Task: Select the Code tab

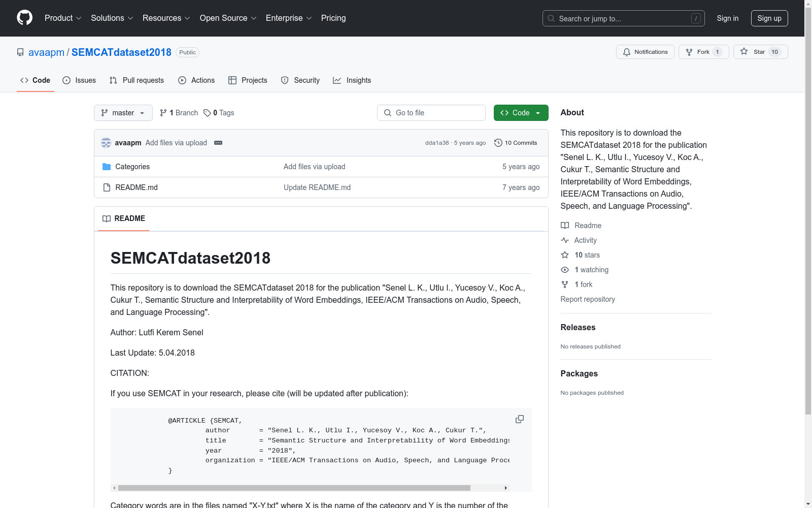Action: point(36,80)
